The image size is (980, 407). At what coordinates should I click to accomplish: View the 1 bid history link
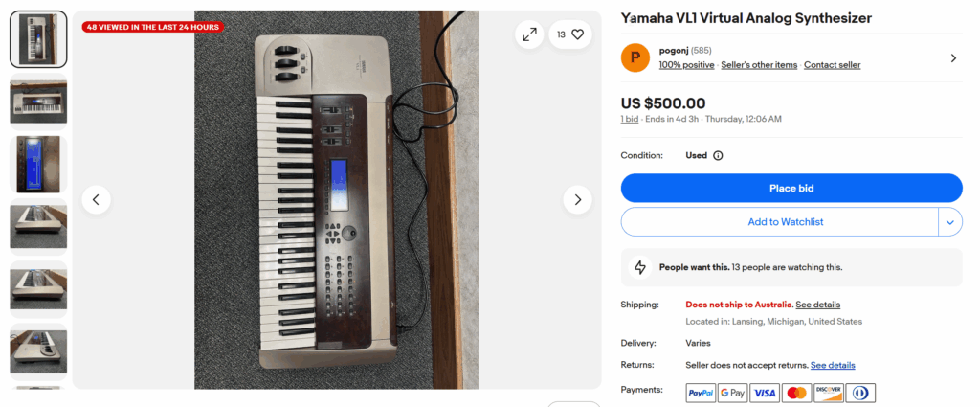pyautogui.click(x=630, y=119)
